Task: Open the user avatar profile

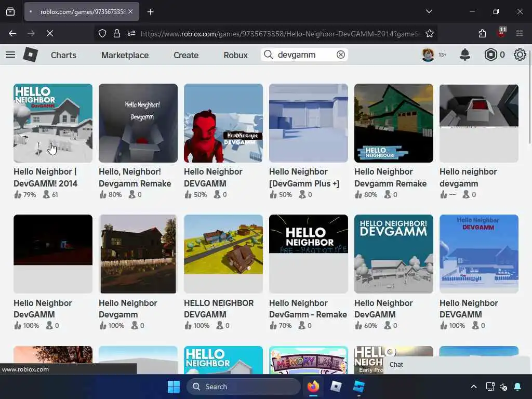Action: [x=428, y=55]
